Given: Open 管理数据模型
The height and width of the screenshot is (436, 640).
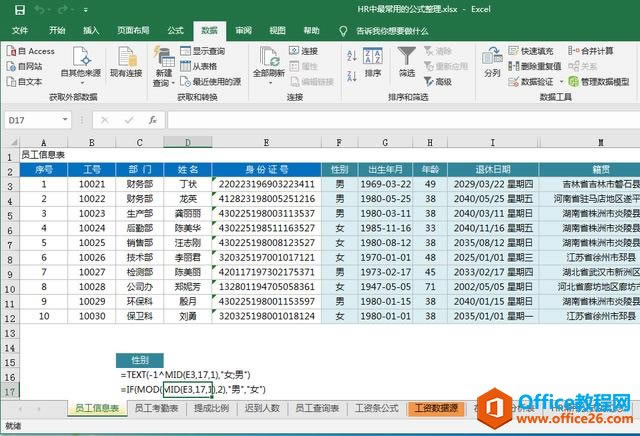Looking at the screenshot, I should point(599,82).
